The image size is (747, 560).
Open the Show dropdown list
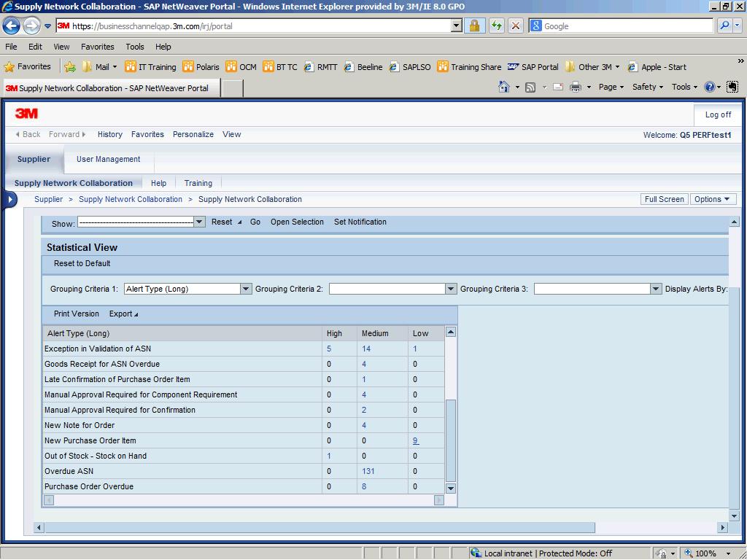click(199, 222)
